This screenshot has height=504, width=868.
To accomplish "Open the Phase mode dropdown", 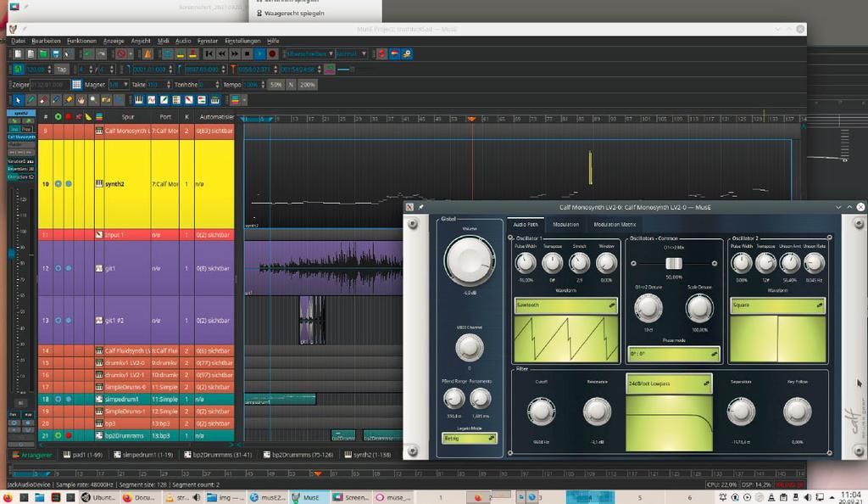I will tap(674, 353).
